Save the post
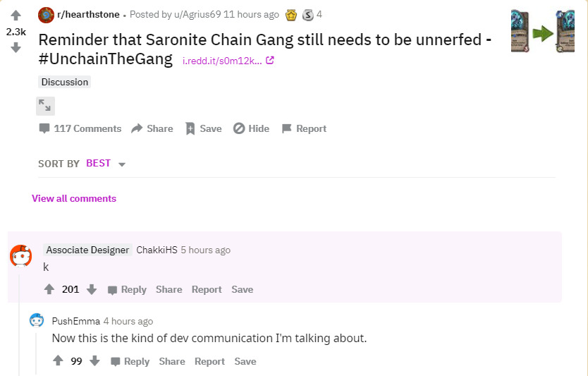Screen dimensions: 588x376 (203, 128)
